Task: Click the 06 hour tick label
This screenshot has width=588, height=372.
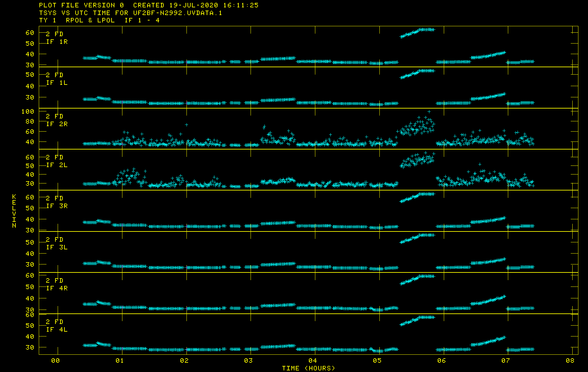Action: [x=442, y=360]
